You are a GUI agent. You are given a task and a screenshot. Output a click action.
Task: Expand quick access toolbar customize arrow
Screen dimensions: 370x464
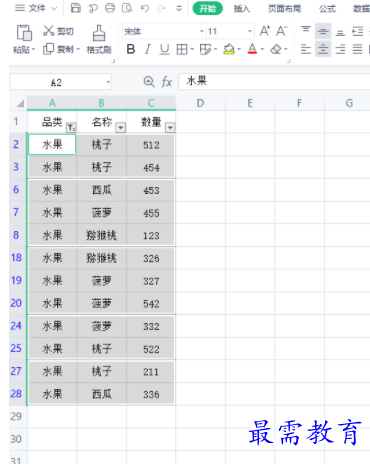pos(179,8)
